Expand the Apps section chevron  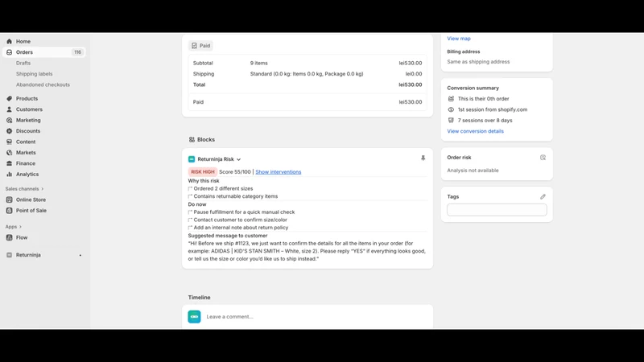tap(21, 227)
